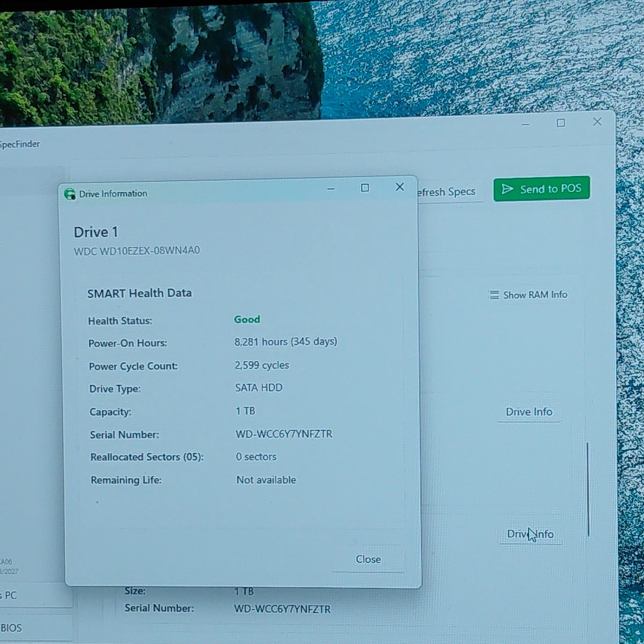This screenshot has height=644, width=644.
Task: Maximize the SpecFinder main window
Action: [561, 123]
